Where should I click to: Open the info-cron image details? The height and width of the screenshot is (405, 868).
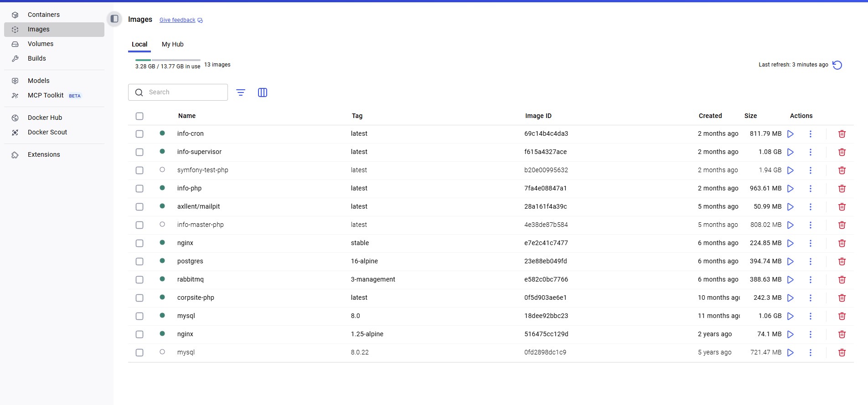tap(191, 133)
